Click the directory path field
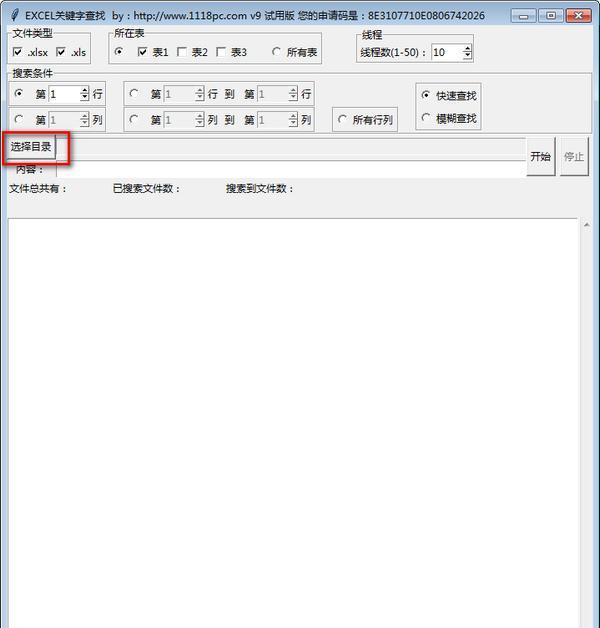Image resolution: width=600 pixels, height=628 pixels. (291, 149)
